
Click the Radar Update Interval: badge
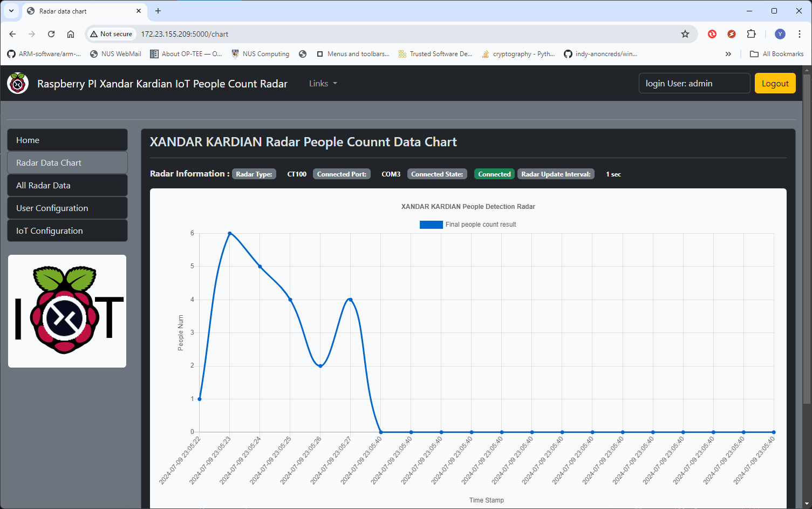(x=556, y=174)
